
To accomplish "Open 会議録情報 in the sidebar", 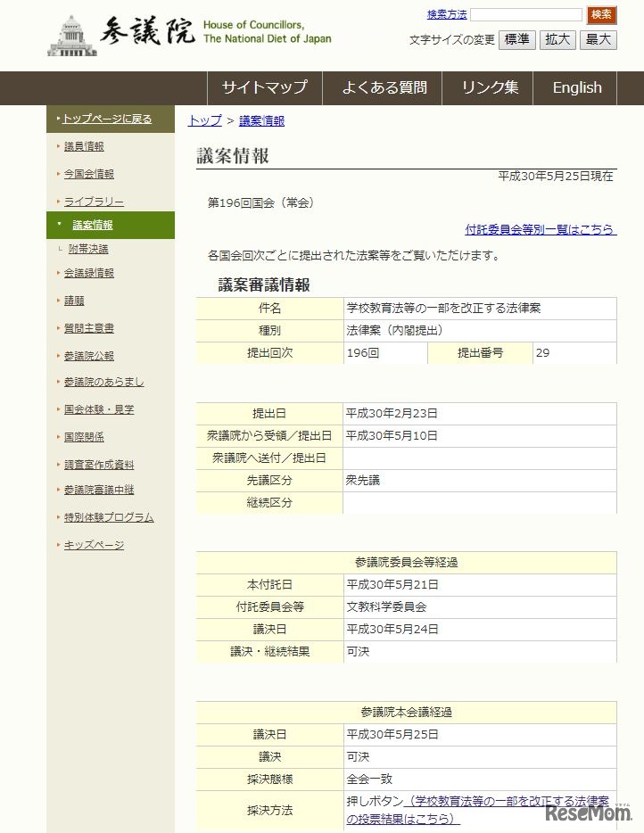I will [x=88, y=273].
